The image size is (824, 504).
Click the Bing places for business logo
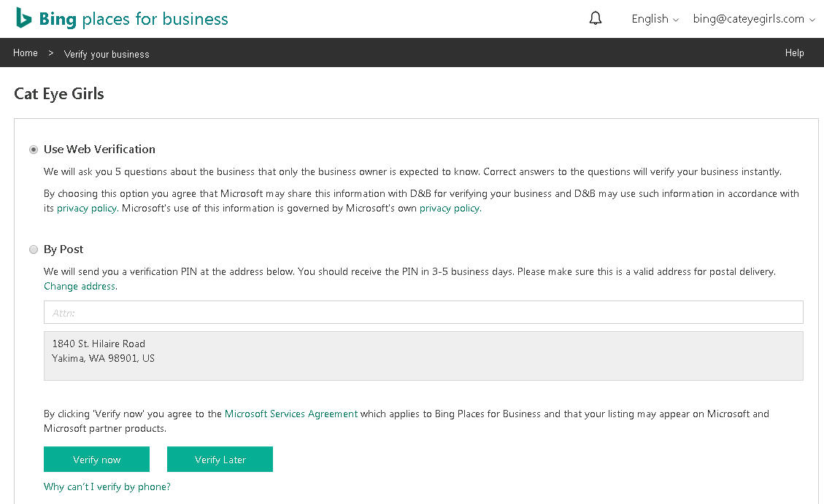click(122, 19)
